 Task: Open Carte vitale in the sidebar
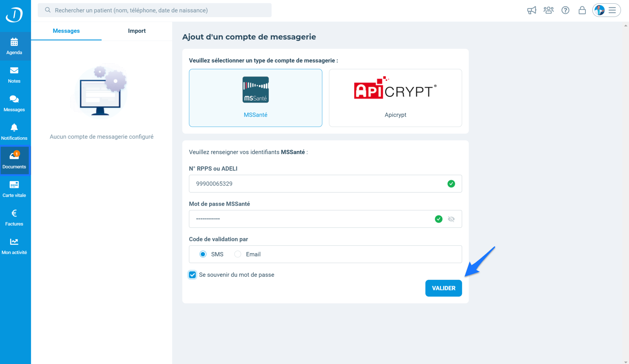14,189
